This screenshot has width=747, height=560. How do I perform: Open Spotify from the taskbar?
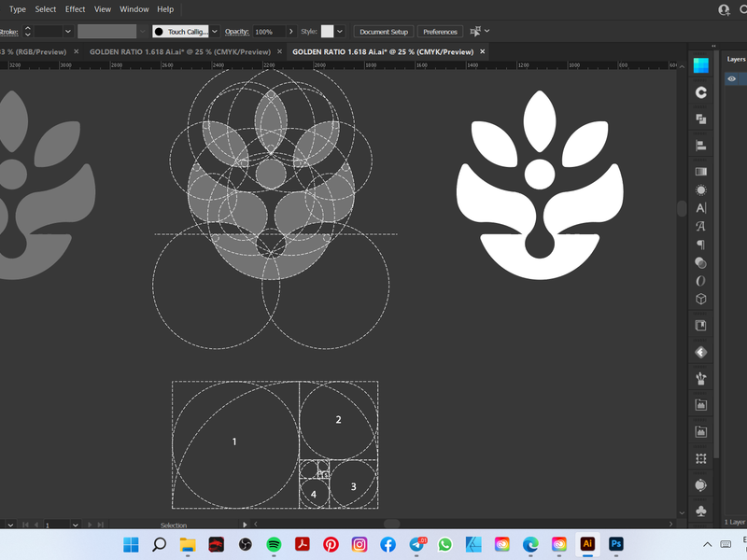tap(274, 544)
